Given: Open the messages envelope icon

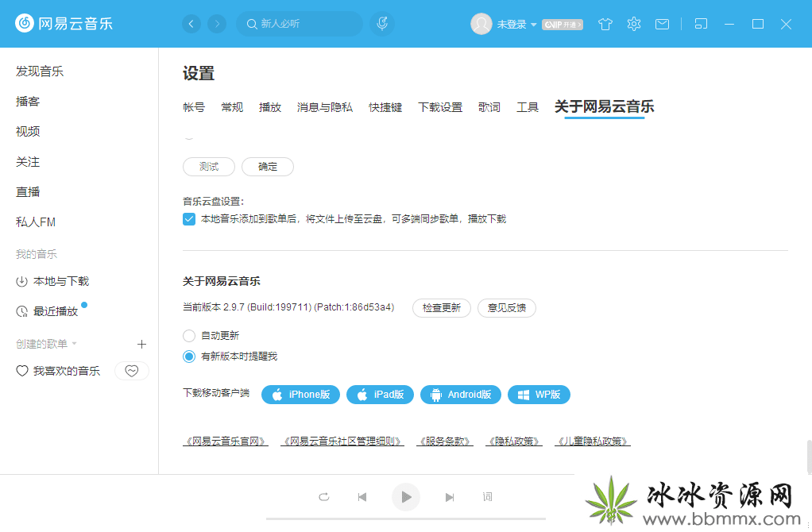Looking at the screenshot, I should coord(662,24).
